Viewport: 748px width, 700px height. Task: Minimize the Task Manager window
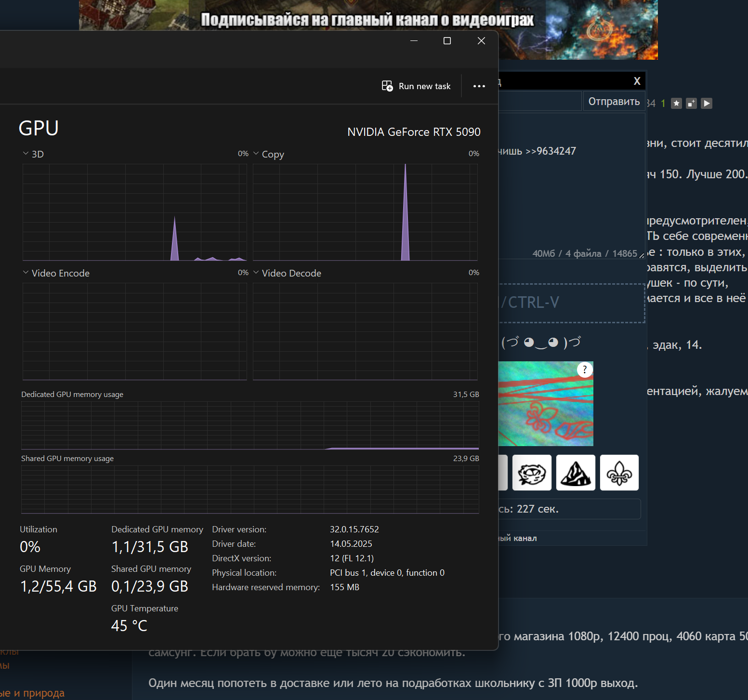[414, 41]
